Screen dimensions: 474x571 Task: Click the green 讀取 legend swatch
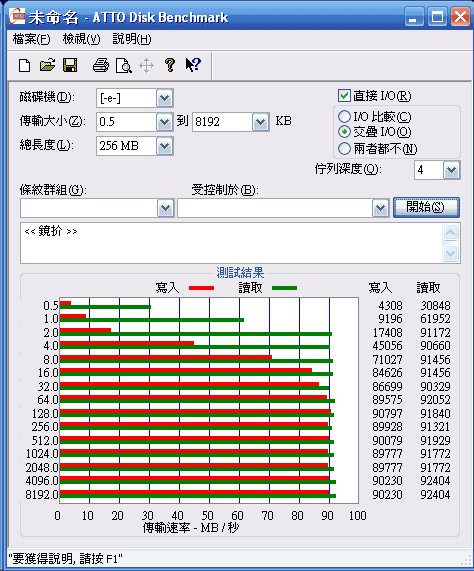point(284,288)
